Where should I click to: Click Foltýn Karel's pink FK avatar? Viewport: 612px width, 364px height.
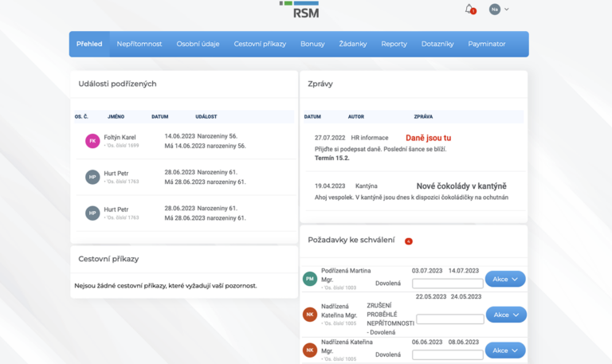[x=92, y=141]
